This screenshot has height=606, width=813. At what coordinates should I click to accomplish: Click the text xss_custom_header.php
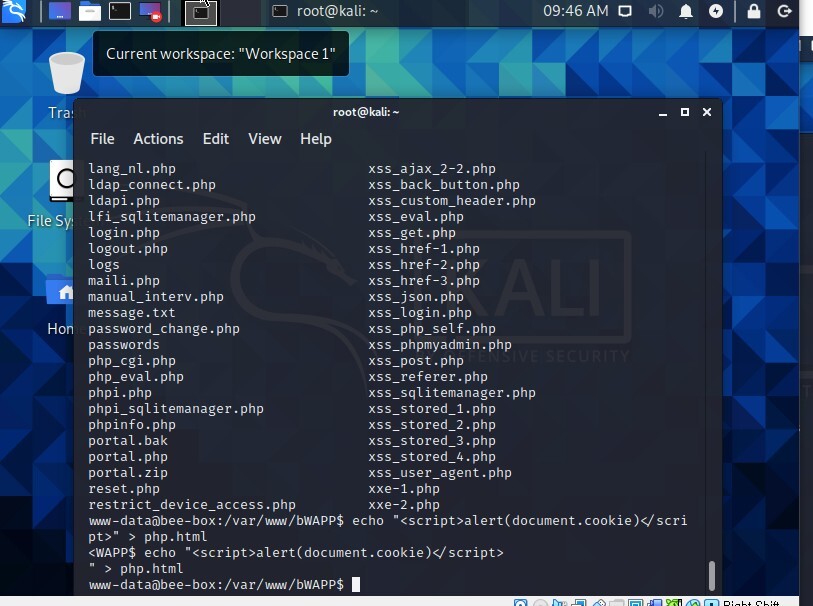(452, 201)
